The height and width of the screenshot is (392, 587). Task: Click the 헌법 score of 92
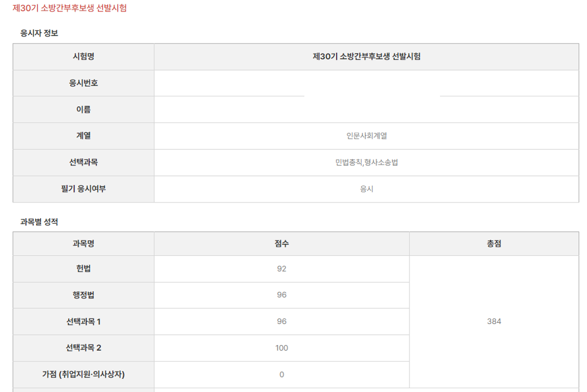coord(282,269)
